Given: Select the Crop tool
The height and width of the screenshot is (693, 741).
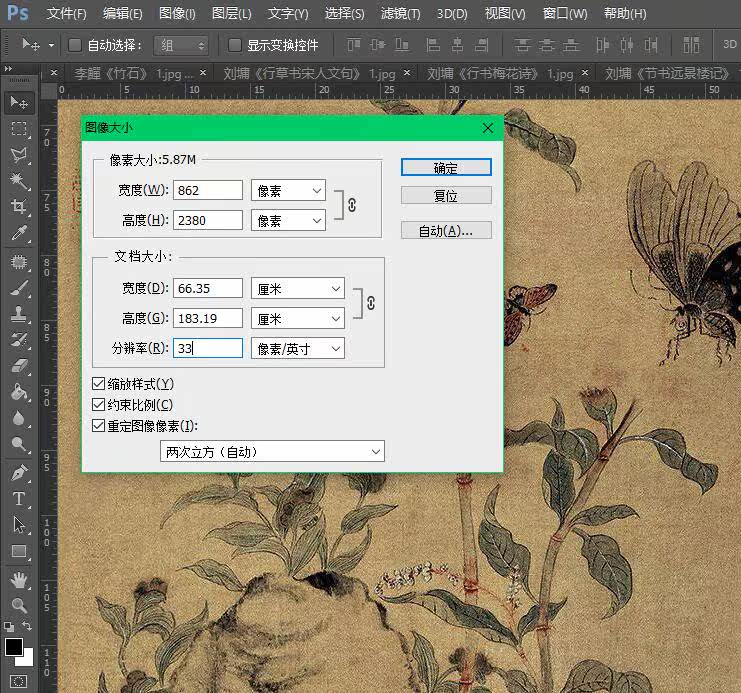Looking at the screenshot, I should point(19,207).
